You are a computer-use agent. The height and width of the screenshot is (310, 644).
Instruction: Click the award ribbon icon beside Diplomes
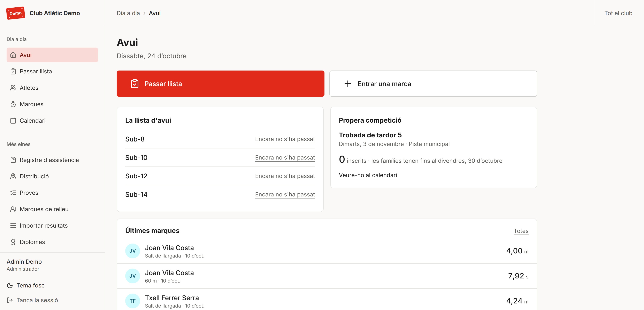pyautogui.click(x=13, y=242)
